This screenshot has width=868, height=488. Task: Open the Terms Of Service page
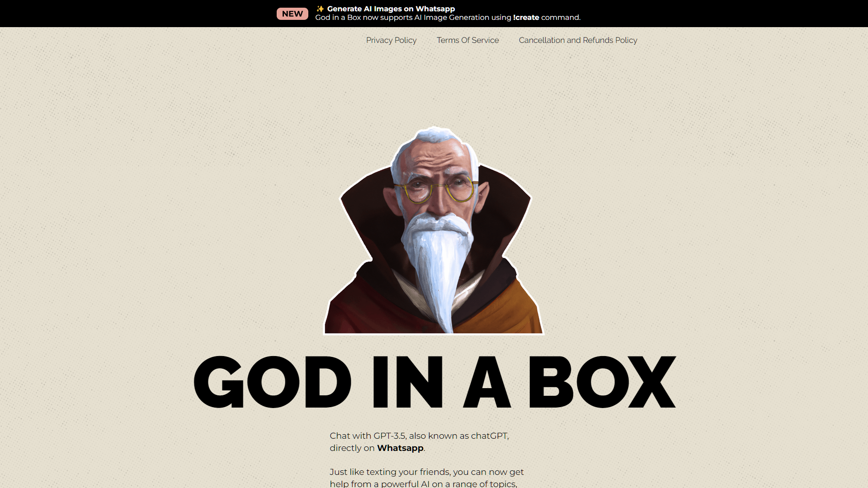coord(468,40)
